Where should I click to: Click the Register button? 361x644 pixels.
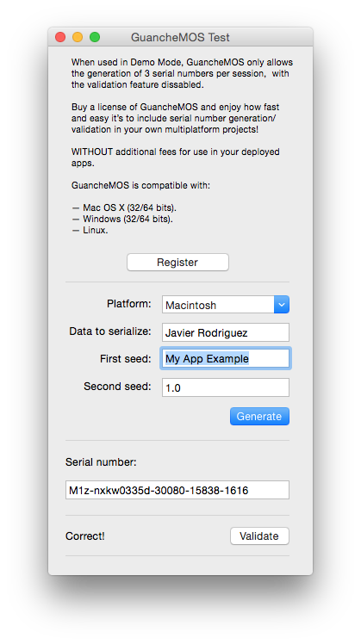(x=177, y=262)
